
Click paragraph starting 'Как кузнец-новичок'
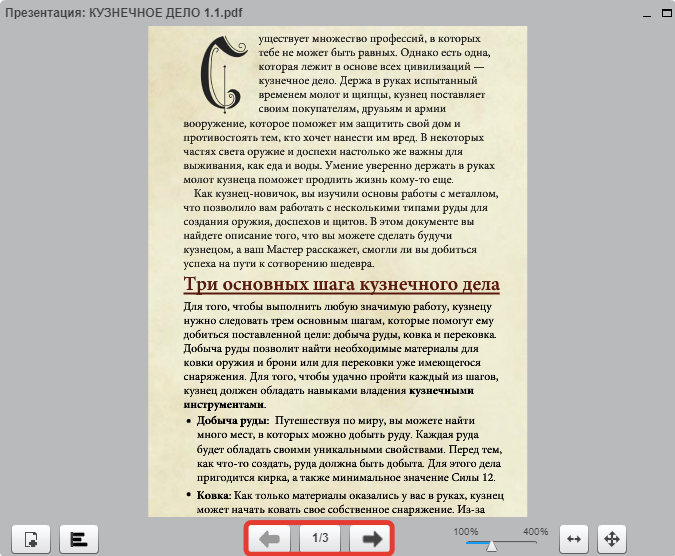pos(341,229)
